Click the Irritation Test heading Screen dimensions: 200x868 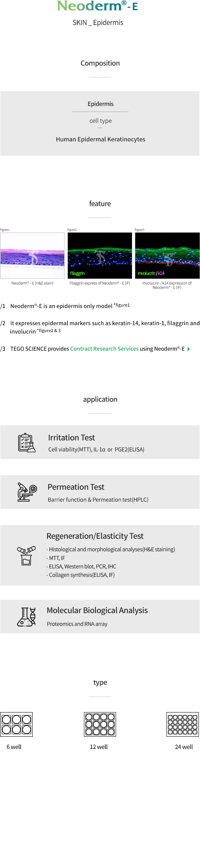tap(71, 437)
